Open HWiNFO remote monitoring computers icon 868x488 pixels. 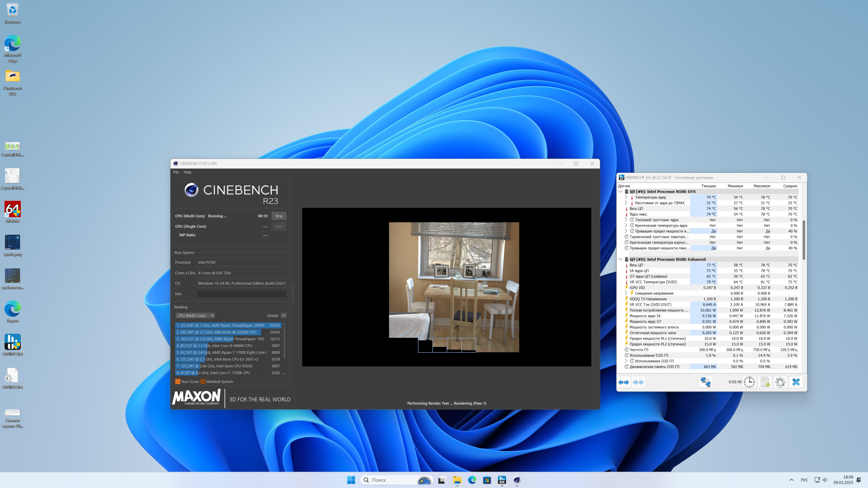[x=705, y=382]
